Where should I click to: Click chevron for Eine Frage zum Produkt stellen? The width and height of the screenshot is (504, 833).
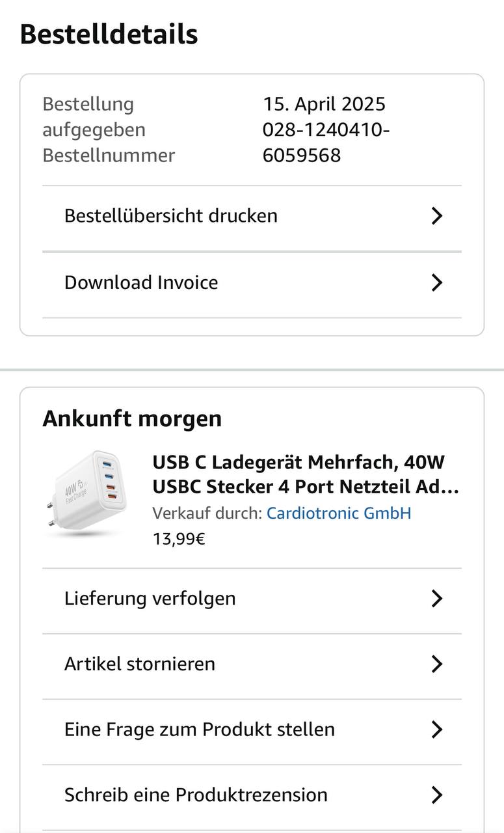[x=437, y=730]
